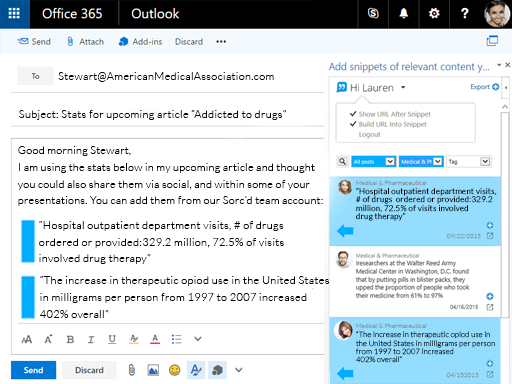Open the Tag dropdown
This screenshot has height=384, width=512.
(469, 162)
